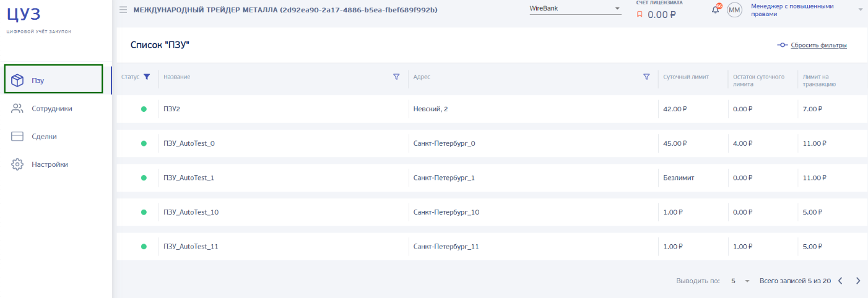Expand the user role menu arrow
Screen dimensions: 868x298
[x=861, y=10]
